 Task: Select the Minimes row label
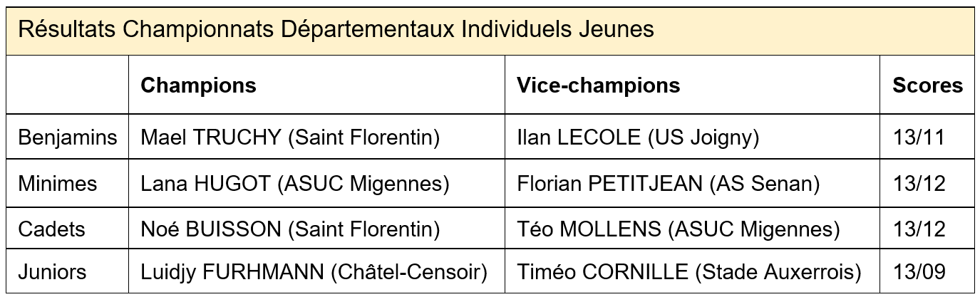(x=58, y=184)
